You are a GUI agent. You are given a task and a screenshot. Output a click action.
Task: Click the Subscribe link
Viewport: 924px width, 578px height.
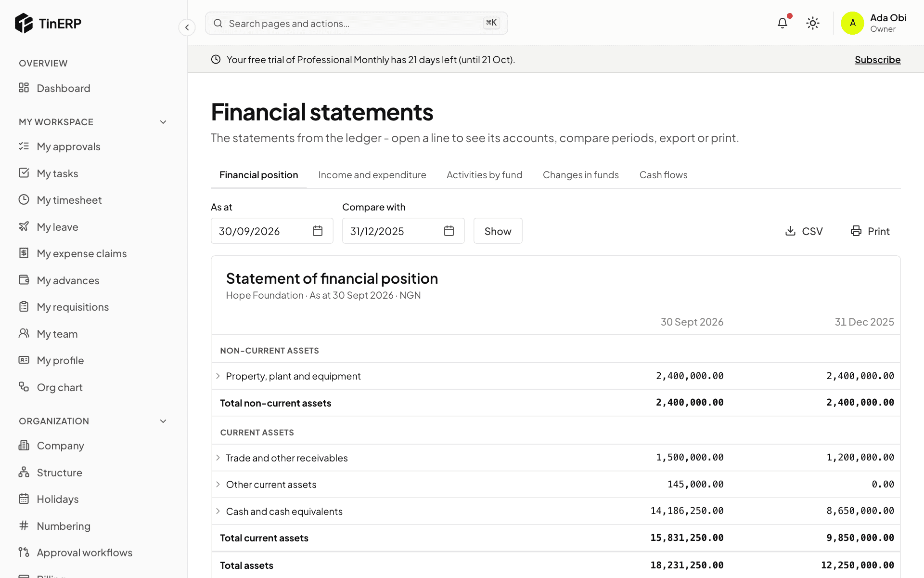[877, 60]
